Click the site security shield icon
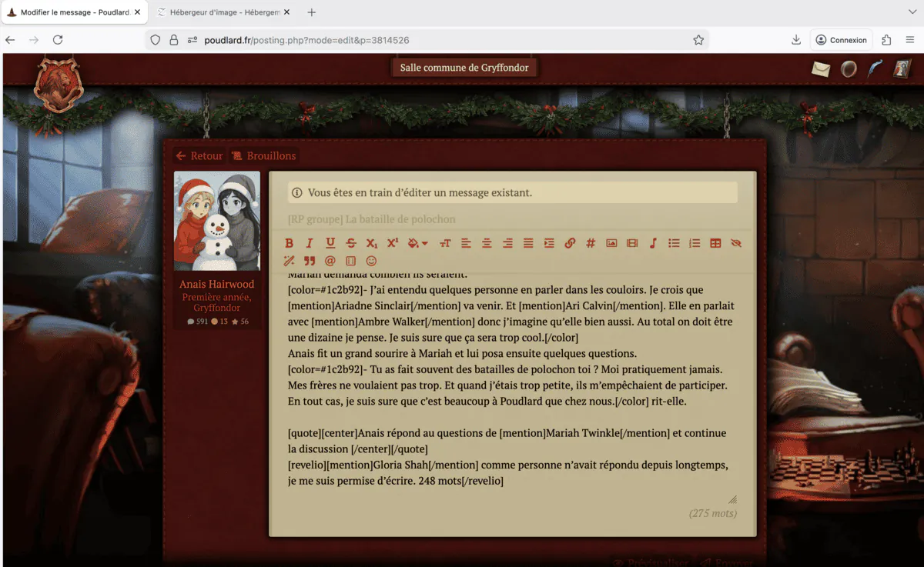The width and height of the screenshot is (924, 567). point(156,40)
